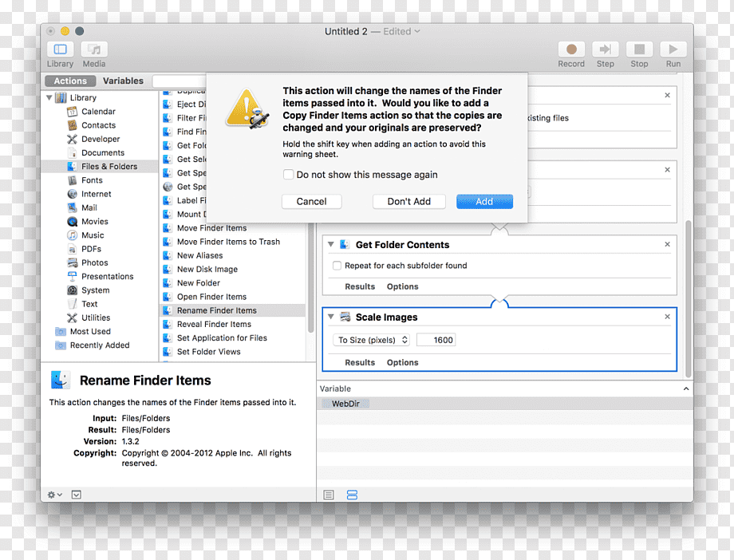Toggle the Library pane toolbar button
This screenshot has height=560, width=734.
[x=60, y=49]
